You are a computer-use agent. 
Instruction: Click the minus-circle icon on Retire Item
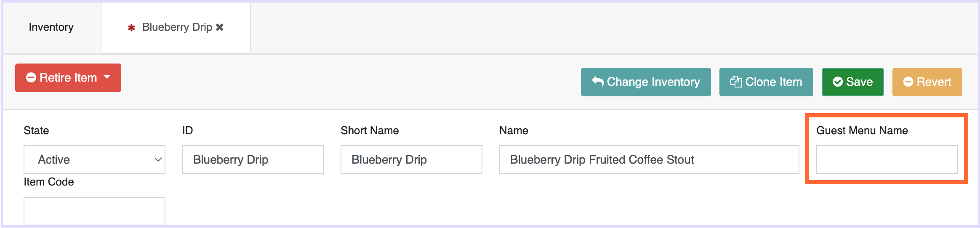(31, 78)
